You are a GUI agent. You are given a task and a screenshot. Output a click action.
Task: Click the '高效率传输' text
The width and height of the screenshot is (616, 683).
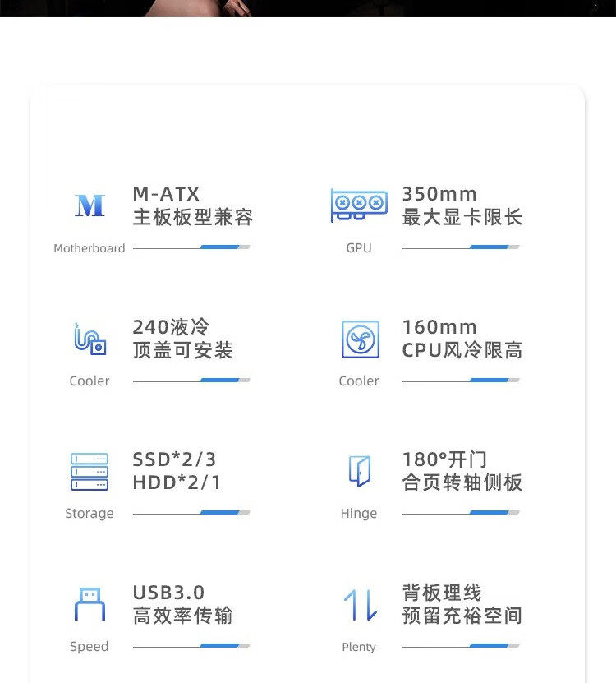point(183,616)
